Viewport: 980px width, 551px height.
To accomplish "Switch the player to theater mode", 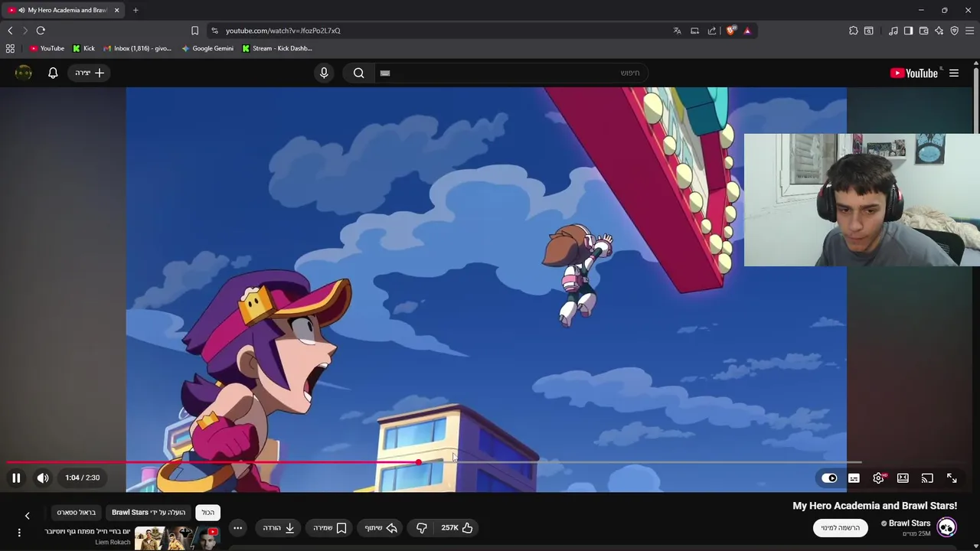I will click(903, 478).
